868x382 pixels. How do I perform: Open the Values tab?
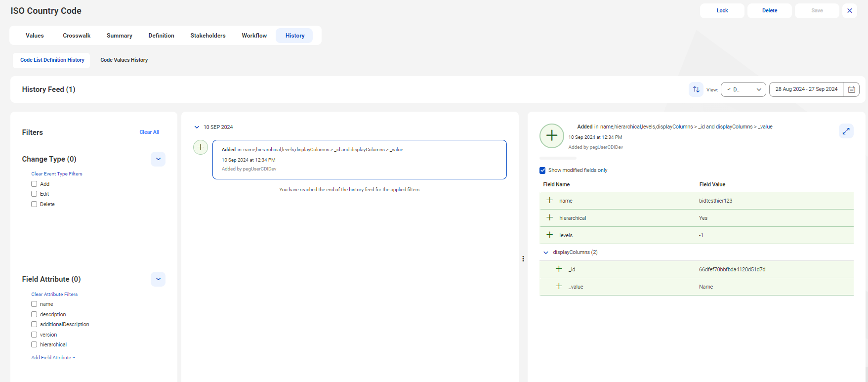click(35, 36)
